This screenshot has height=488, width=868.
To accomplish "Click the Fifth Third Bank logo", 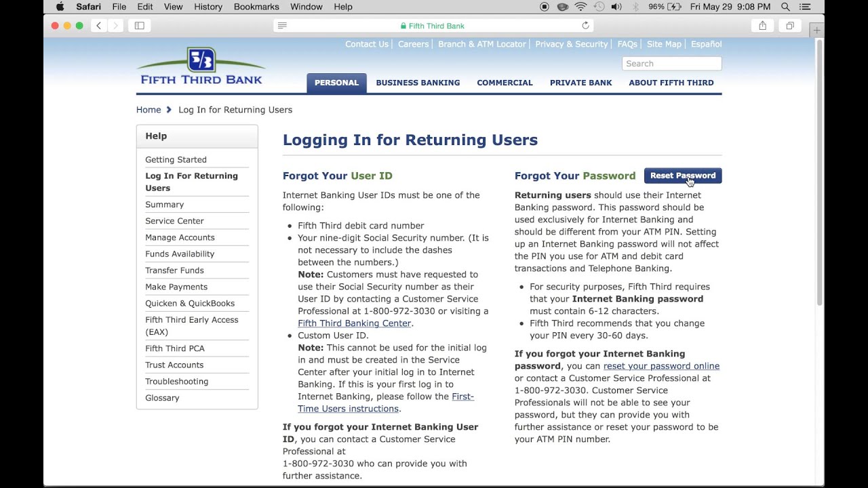I will [201, 66].
